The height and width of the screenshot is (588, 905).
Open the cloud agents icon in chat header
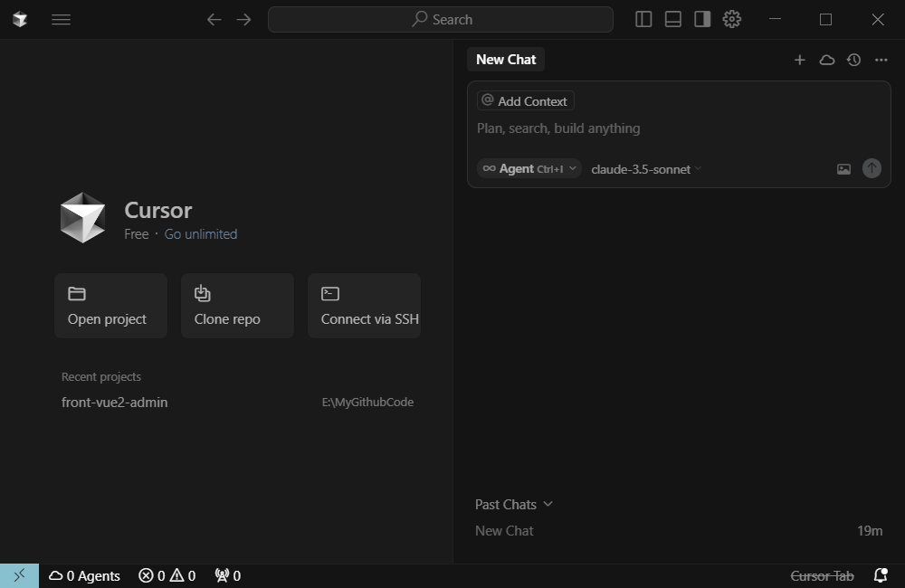pyautogui.click(x=827, y=60)
